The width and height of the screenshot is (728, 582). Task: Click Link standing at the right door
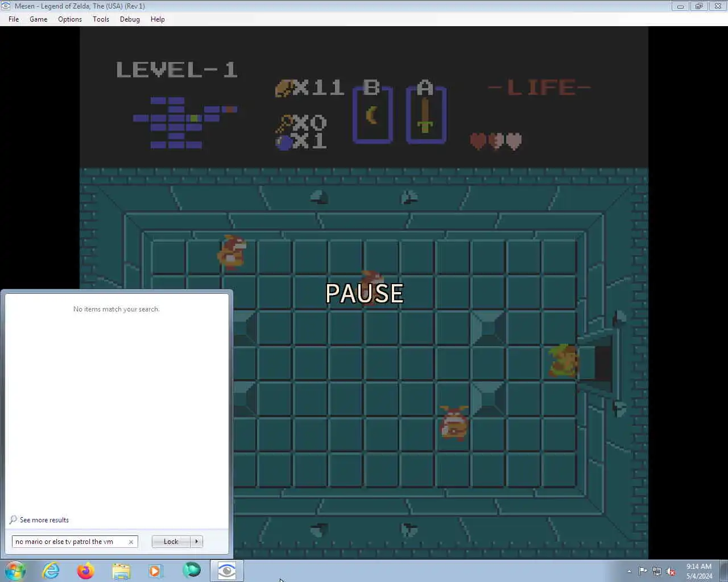tap(563, 361)
